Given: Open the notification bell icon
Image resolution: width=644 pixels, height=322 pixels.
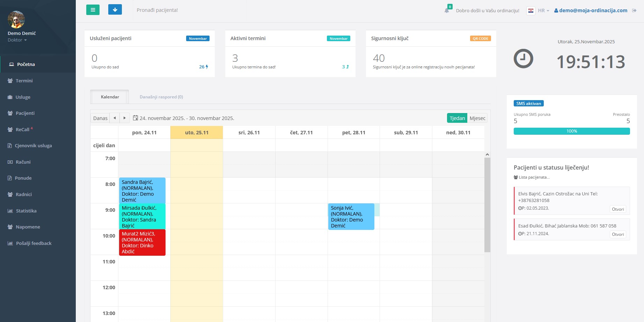Looking at the screenshot, I should pos(447,10).
